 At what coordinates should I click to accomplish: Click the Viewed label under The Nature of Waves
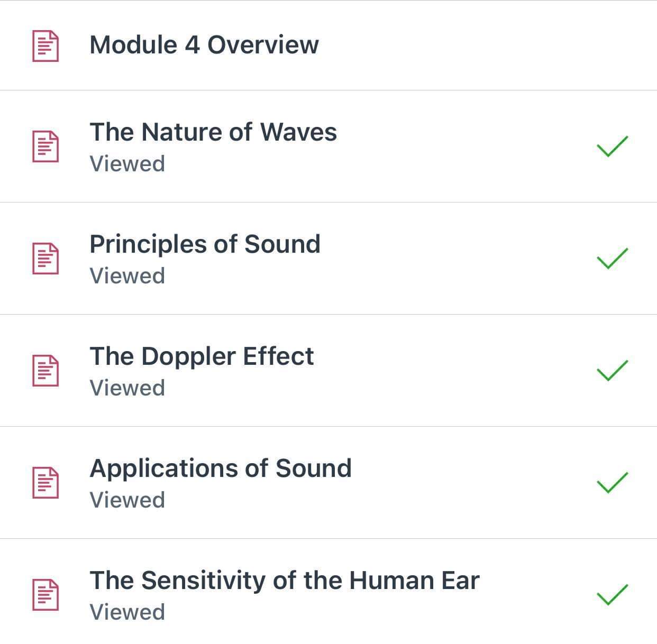pyautogui.click(x=128, y=164)
